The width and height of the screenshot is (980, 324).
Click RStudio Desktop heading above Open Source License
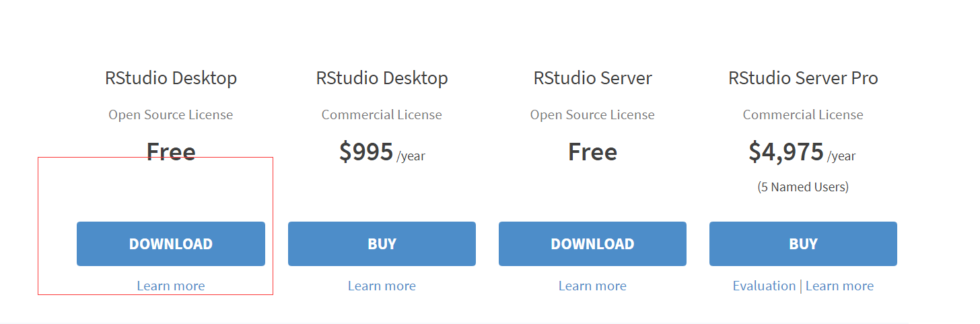[171, 78]
